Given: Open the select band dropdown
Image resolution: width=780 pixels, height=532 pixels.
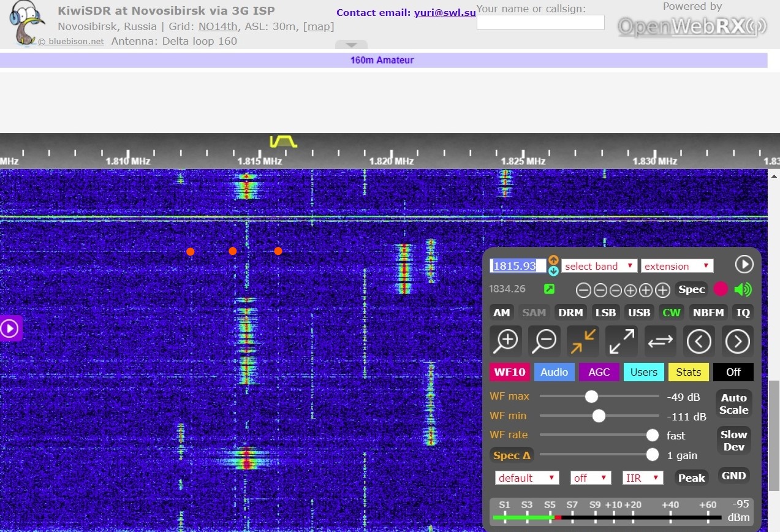Looking at the screenshot, I should pyautogui.click(x=599, y=266).
